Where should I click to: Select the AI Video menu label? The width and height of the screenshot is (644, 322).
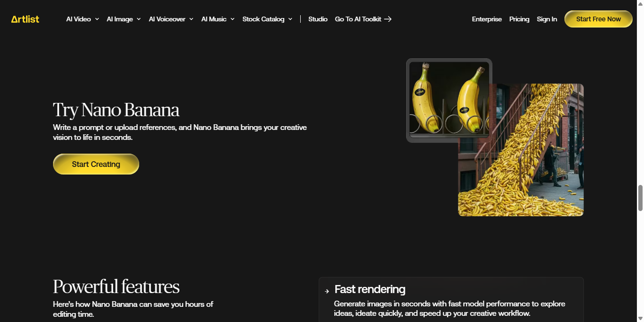(79, 19)
